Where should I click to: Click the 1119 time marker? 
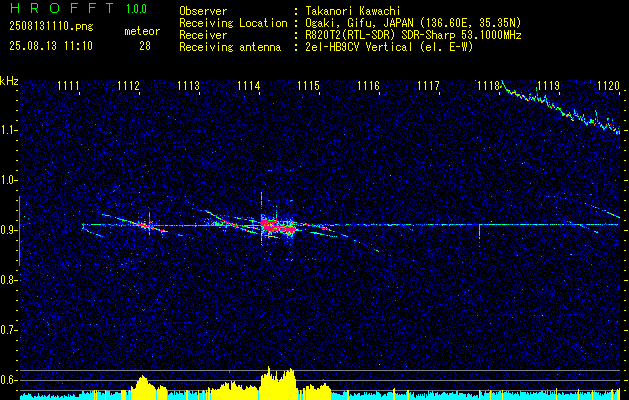(548, 85)
